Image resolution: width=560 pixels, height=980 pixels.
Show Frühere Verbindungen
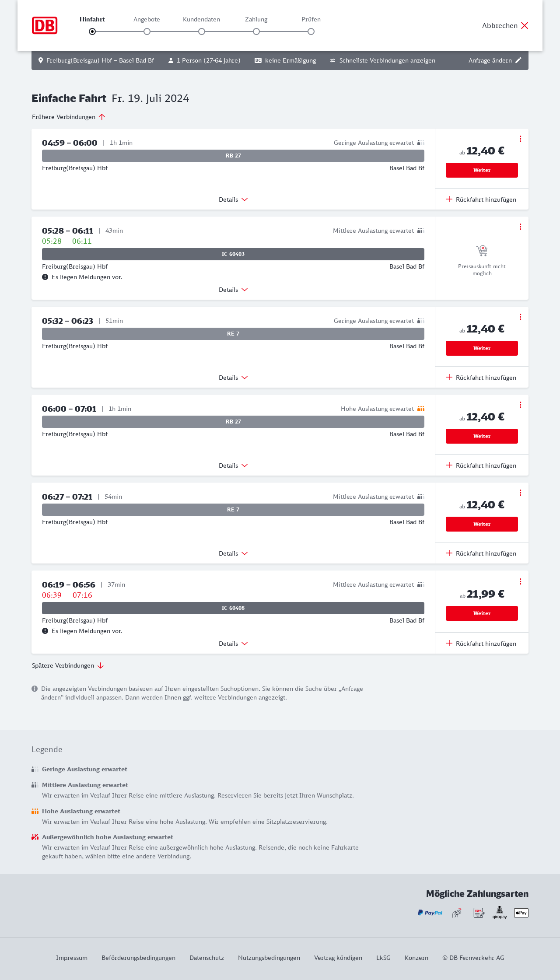tap(69, 117)
